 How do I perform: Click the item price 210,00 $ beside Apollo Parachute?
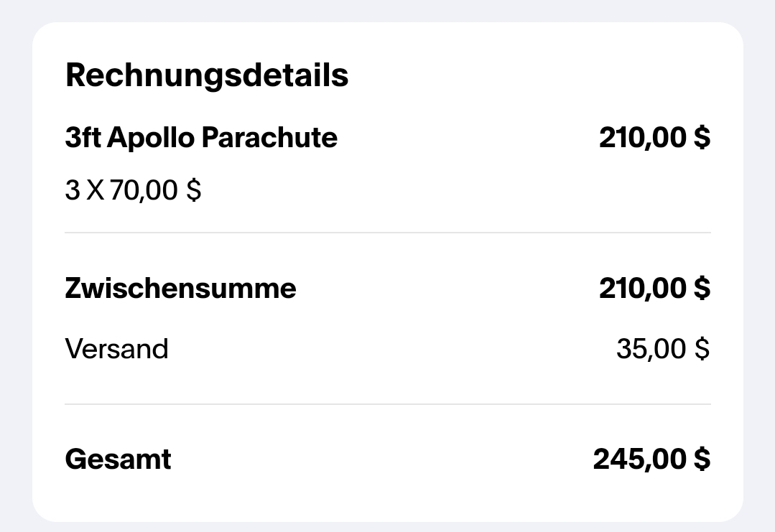[654, 137]
